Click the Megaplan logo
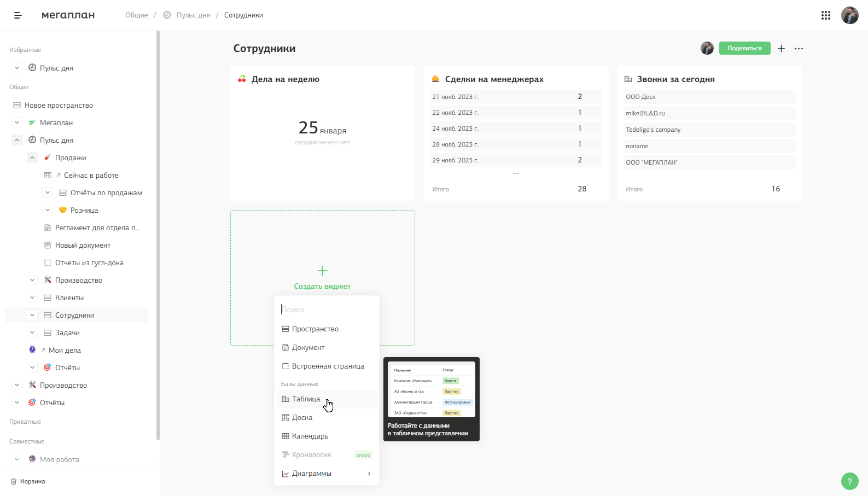The width and height of the screenshot is (868, 496). pos(68,15)
